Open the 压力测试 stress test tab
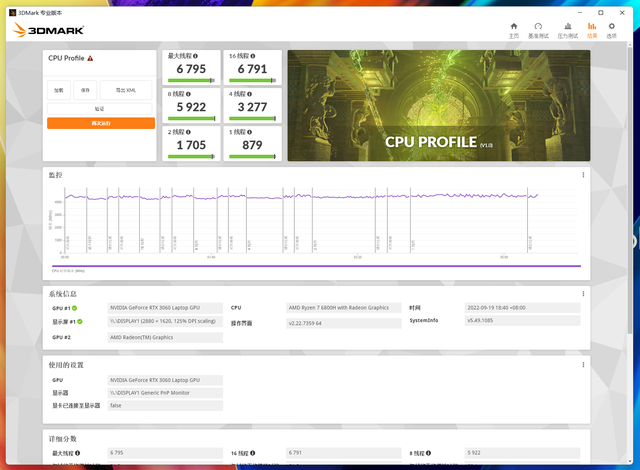Screen dimensions: 640x470 pos(567,31)
